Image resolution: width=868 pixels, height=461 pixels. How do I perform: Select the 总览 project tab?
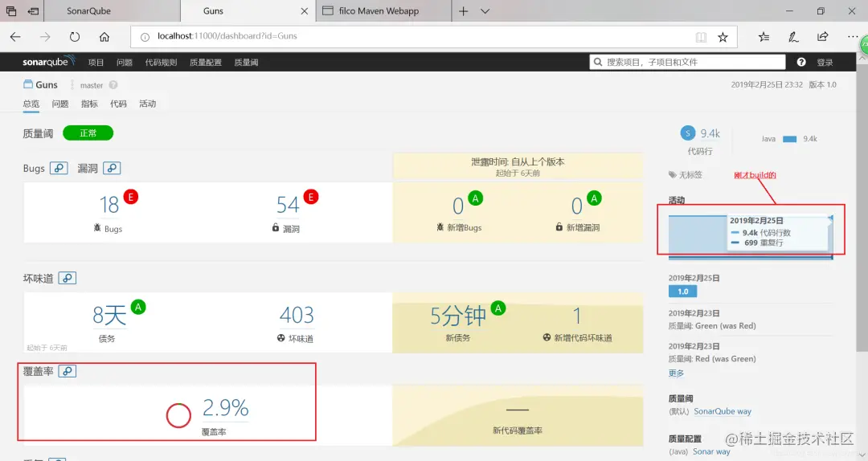31,104
